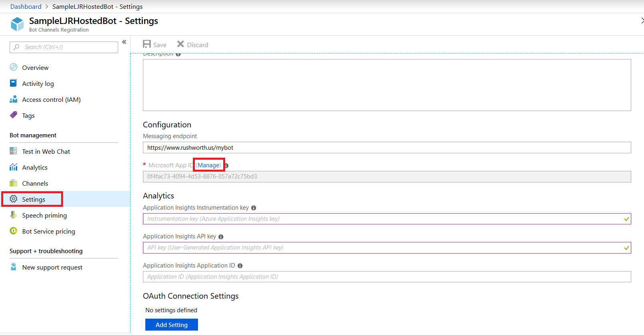Click the OAuth Connection Settings heading
Screen dimensions: 644x335
point(191,296)
